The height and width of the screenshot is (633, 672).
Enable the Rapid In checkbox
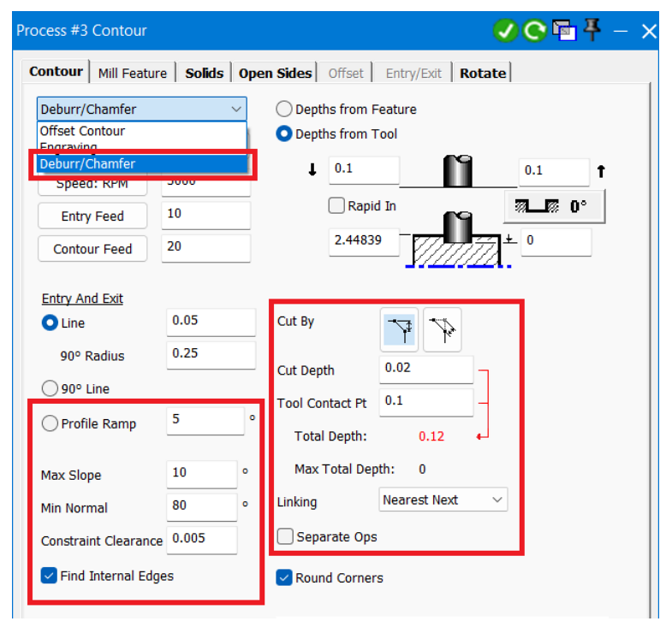pos(336,205)
